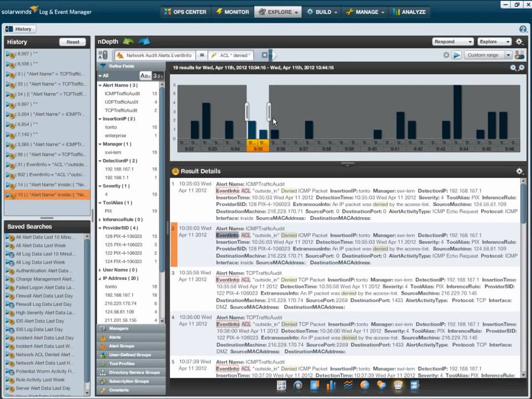Delete the ACL denied search condition
This screenshot has height=399, width=532.
coord(265,55)
